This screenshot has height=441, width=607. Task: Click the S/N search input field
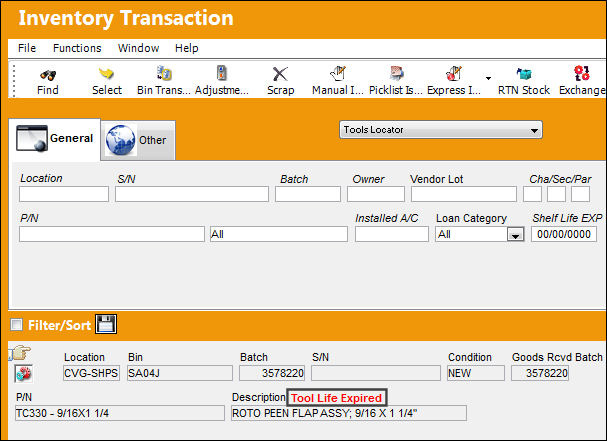(192, 194)
